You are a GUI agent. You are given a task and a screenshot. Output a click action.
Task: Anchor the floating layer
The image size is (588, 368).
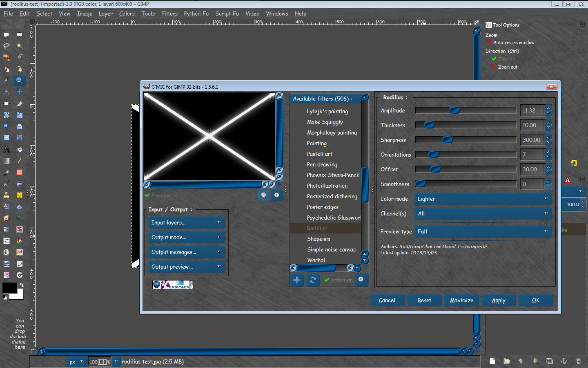[x=564, y=361]
